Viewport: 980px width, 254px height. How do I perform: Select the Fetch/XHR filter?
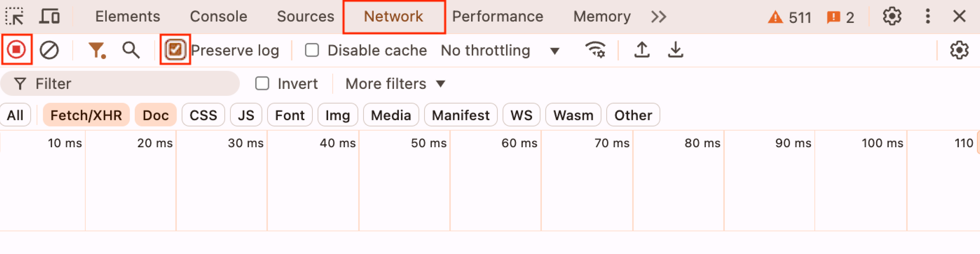(x=86, y=115)
